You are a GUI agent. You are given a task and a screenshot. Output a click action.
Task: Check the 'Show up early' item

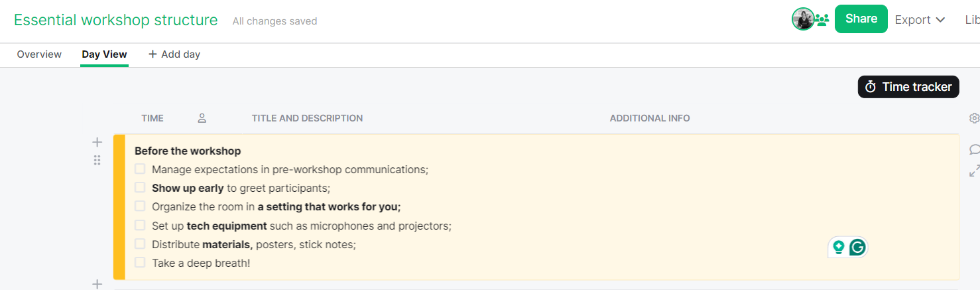pyautogui.click(x=140, y=188)
